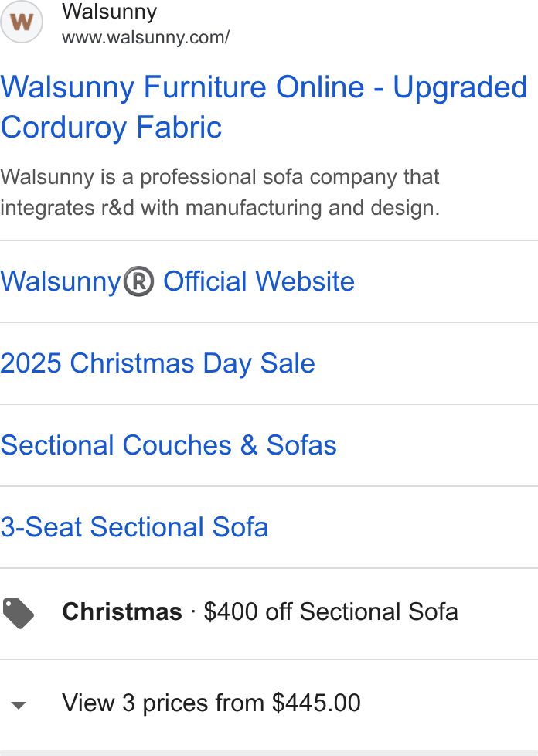Click the gray bar below prices row

click(x=269, y=753)
